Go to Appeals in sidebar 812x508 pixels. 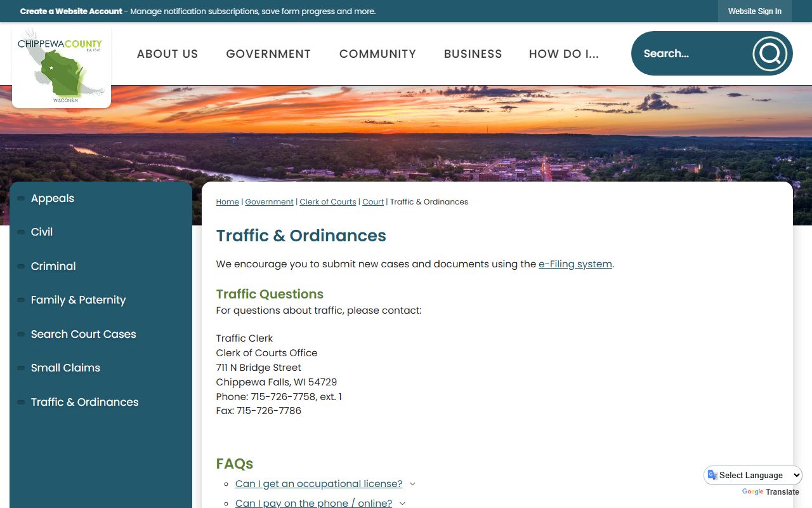click(x=53, y=198)
